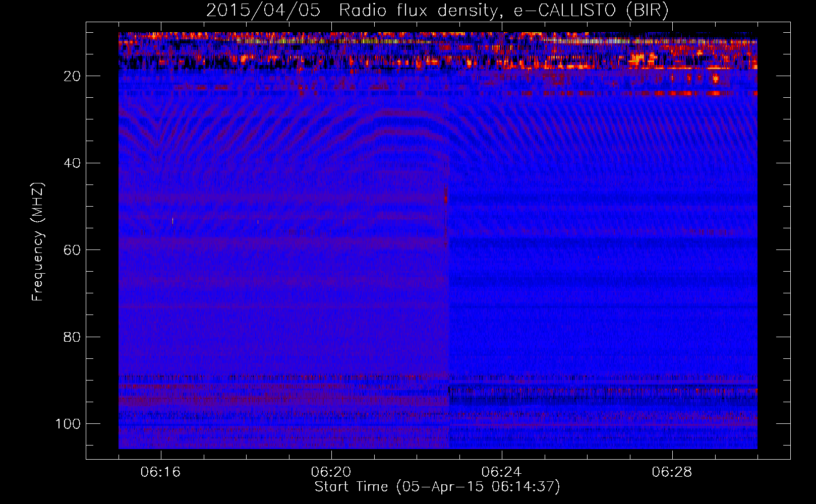Click the 06:20 time tick label

[x=331, y=472]
